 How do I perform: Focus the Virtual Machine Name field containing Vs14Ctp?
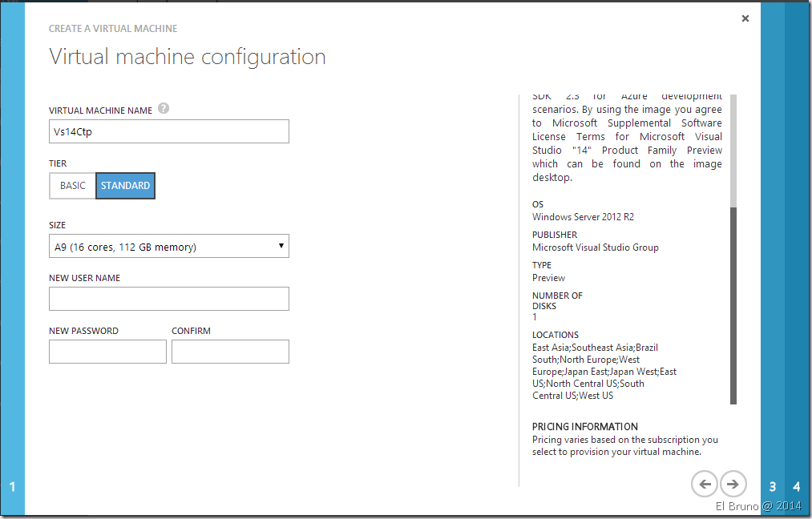click(168, 131)
